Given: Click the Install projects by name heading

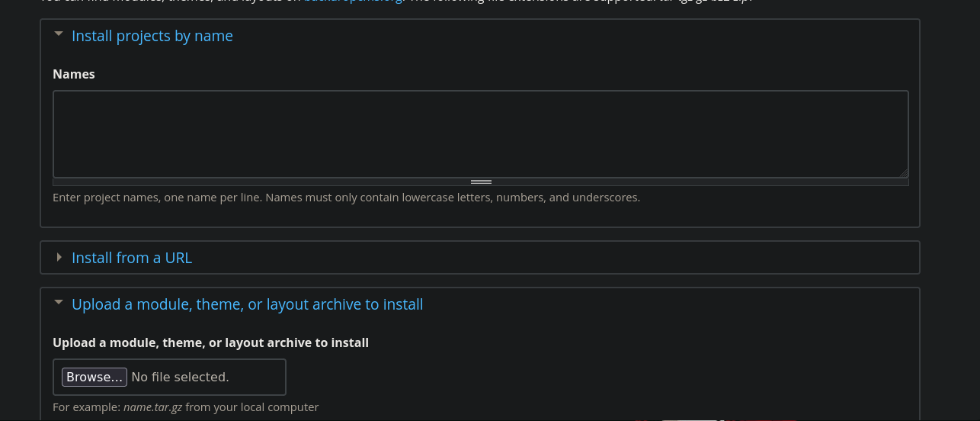Looking at the screenshot, I should (152, 36).
